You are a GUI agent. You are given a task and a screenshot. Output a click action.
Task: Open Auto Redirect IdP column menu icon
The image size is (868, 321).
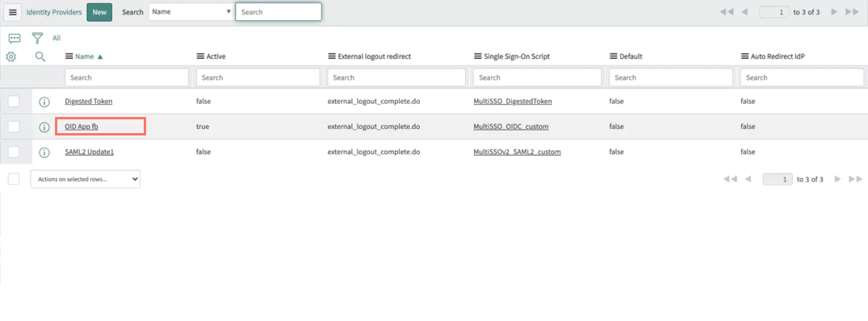[744, 56]
